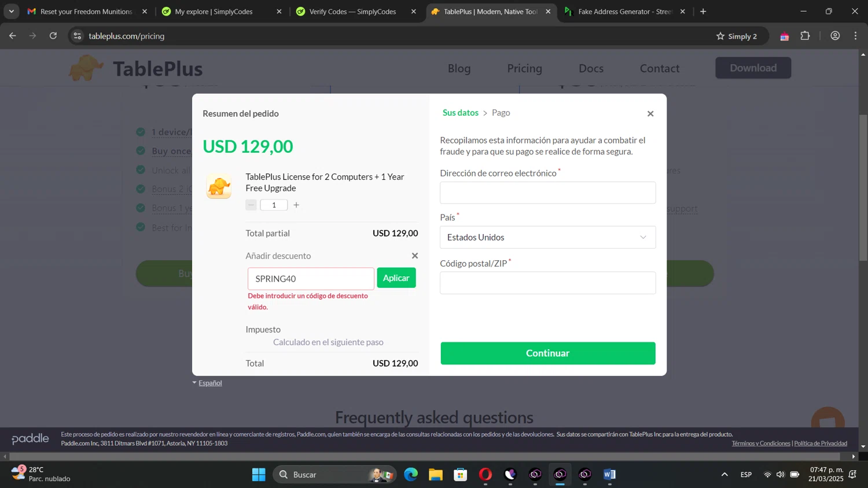Open Opera browser from taskbar
868x488 pixels.
[x=486, y=475]
